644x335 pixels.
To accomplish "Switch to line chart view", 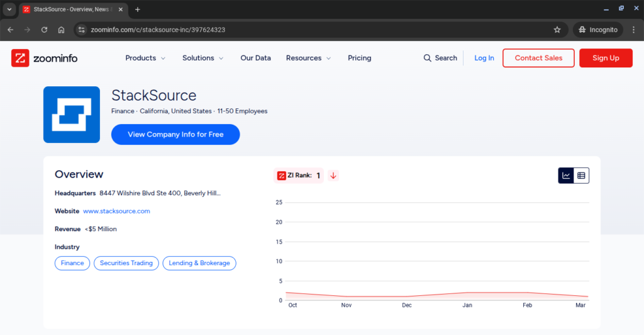I will pos(566,176).
